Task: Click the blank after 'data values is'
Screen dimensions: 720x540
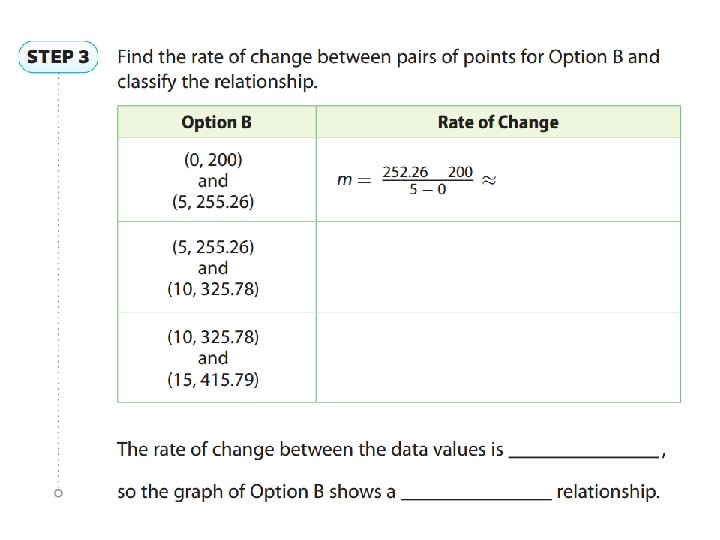Action: point(584,450)
